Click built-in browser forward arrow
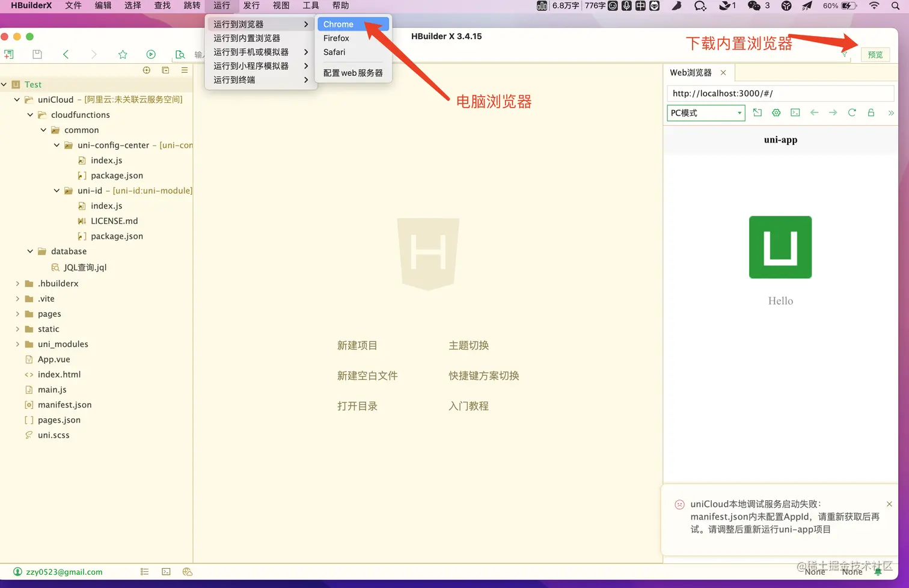 coord(833,112)
